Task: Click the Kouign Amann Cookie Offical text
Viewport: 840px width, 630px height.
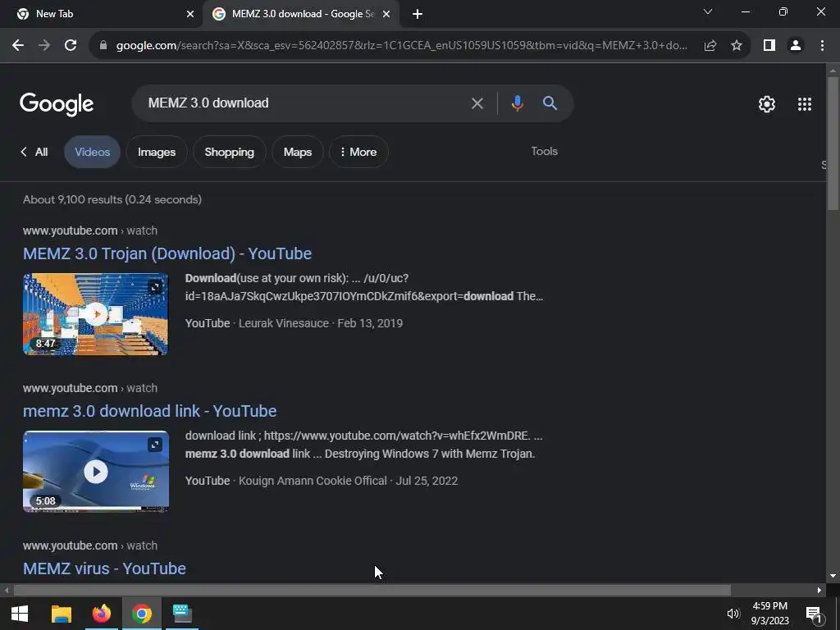Action: (x=313, y=481)
